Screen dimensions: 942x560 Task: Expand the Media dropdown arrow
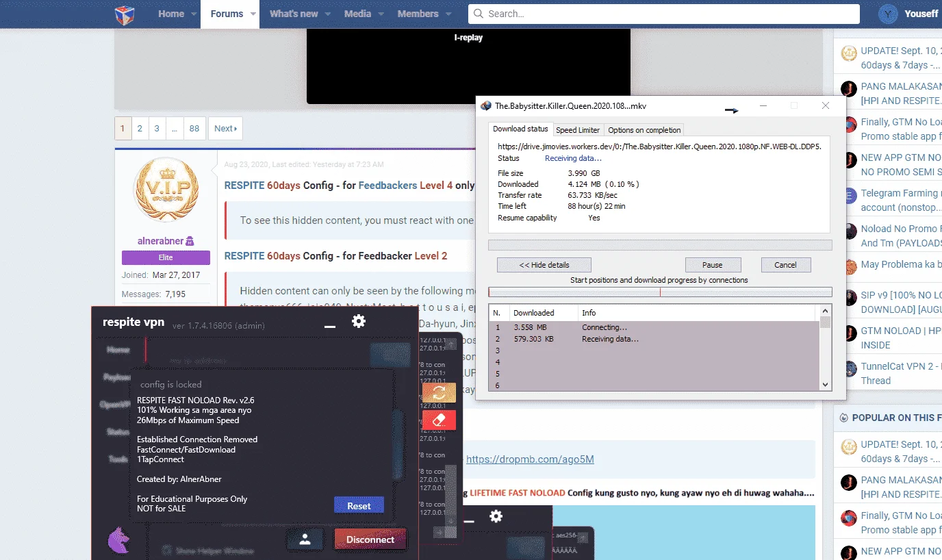tap(381, 14)
